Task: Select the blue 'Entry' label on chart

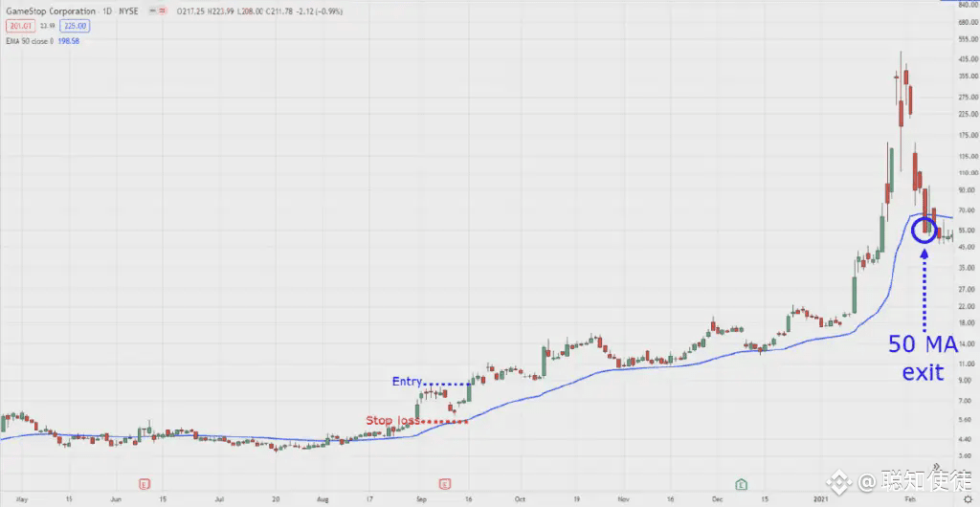Action: coord(407,382)
